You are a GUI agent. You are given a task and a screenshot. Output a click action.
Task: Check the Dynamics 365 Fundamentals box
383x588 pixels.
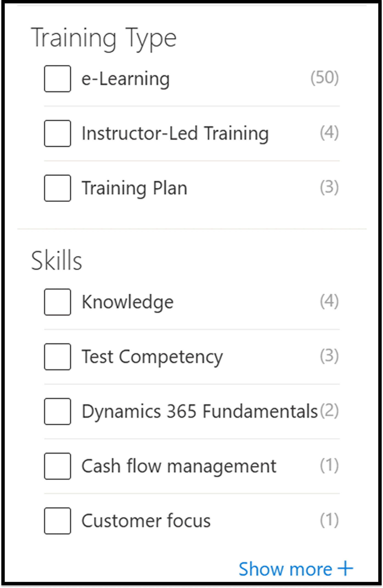[58, 411]
